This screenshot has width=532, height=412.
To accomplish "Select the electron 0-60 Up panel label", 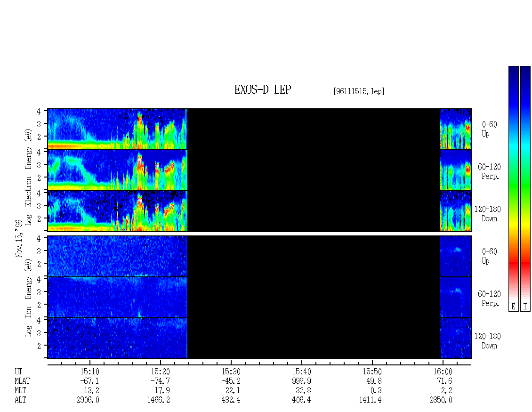I will tap(489, 129).
